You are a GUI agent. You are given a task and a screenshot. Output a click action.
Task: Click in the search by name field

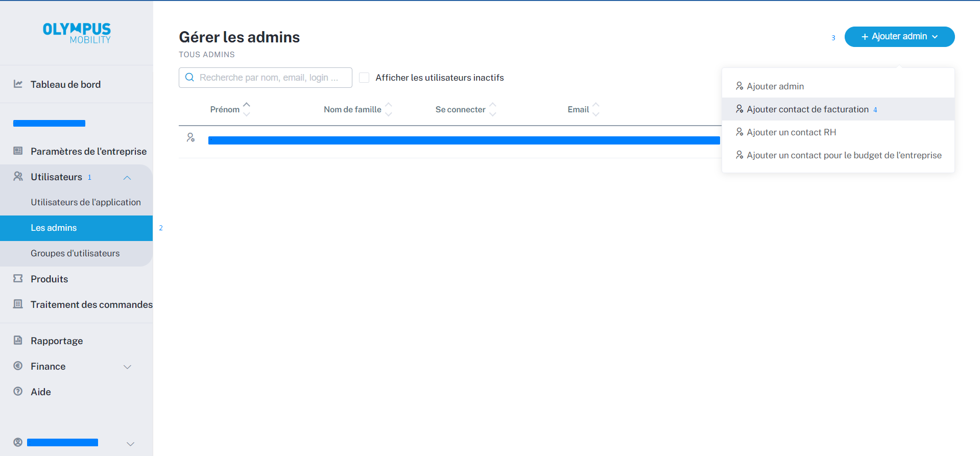(x=266, y=78)
